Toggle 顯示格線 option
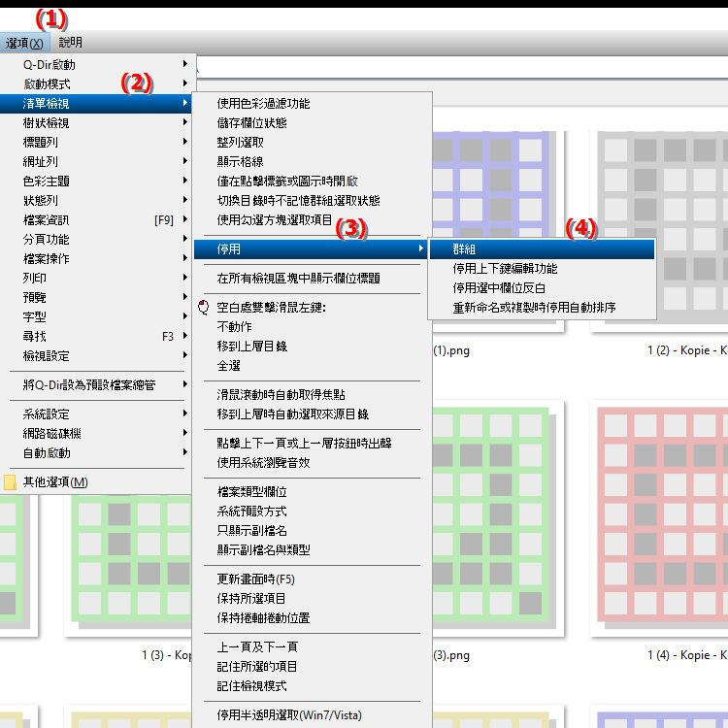The width and height of the screenshot is (728, 728). [312, 161]
